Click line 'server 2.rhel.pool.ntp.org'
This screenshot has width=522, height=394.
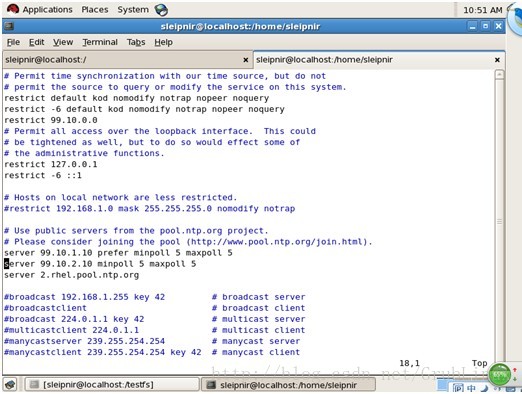click(71, 275)
